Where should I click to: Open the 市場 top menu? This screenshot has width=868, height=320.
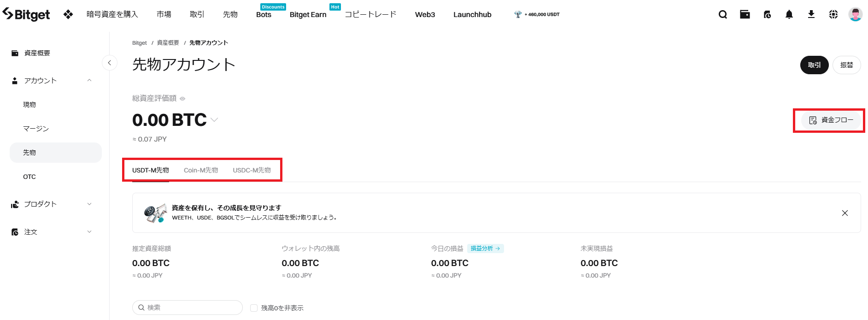point(164,14)
